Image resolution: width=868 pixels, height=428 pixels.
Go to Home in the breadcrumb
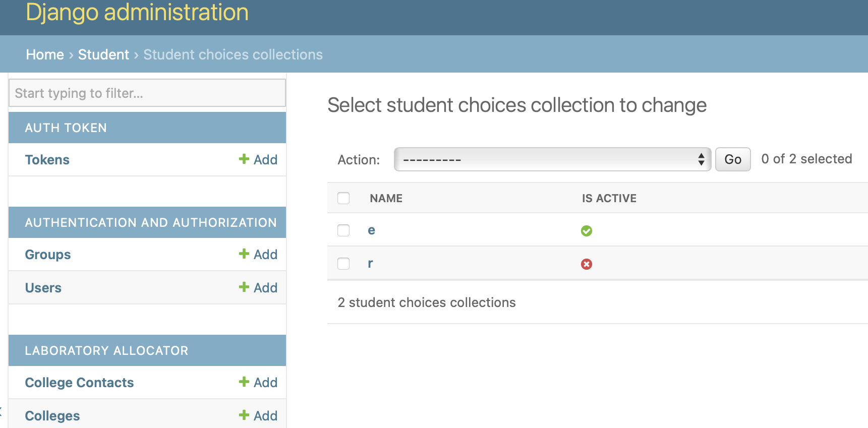[x=45, y=54]
